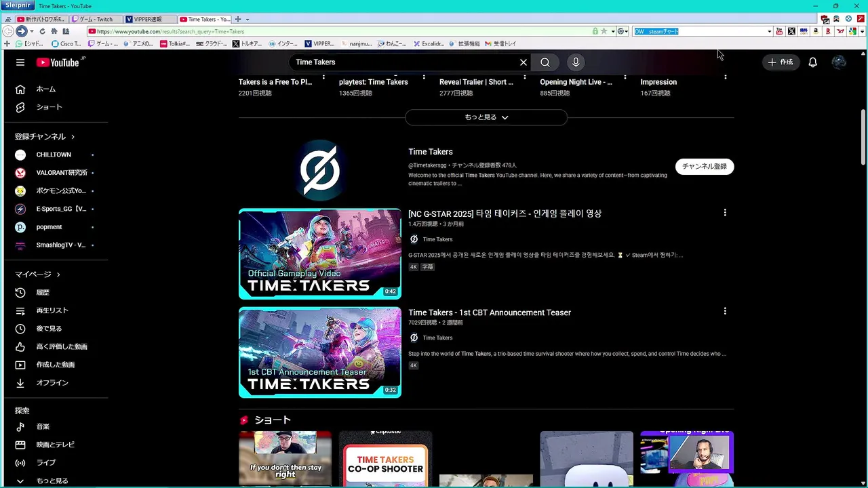The width and height of the screenshot is (868, 488).
Task: Open Time Takers channel logo
Action: point(320,169)
